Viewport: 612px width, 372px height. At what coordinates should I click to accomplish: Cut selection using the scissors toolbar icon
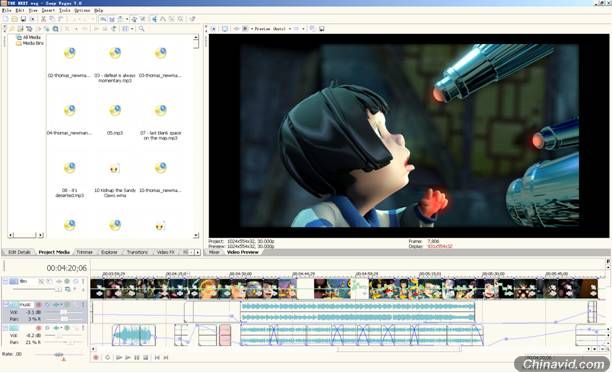[43, 19]
